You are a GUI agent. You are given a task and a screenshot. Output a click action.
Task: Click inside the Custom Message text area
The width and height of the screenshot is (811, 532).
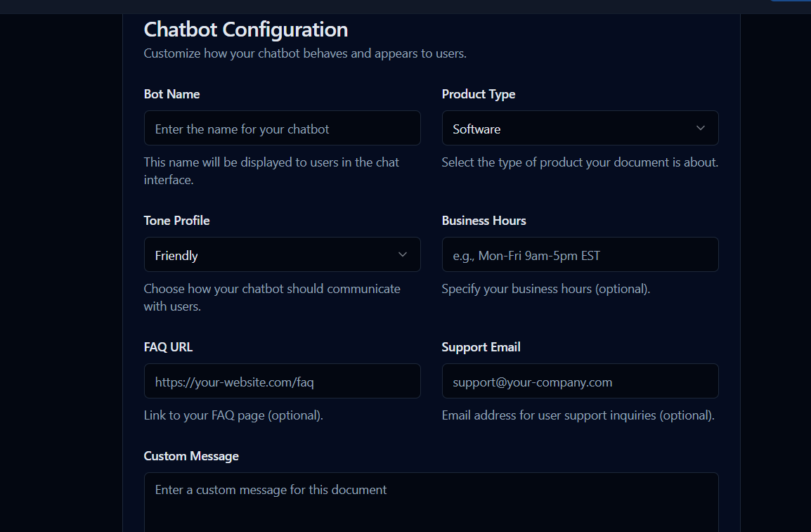(x=431, y=499)
